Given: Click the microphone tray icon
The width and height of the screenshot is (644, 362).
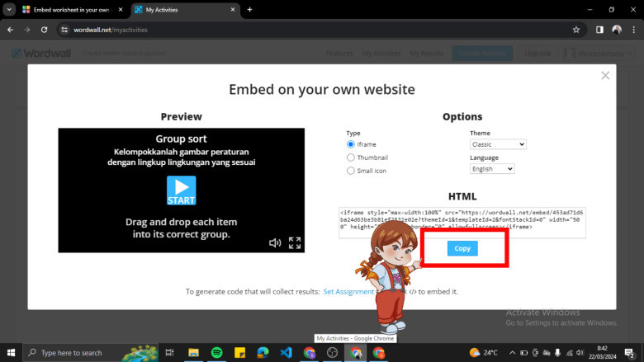Looking at the screenshot, I should click(557, 353).
